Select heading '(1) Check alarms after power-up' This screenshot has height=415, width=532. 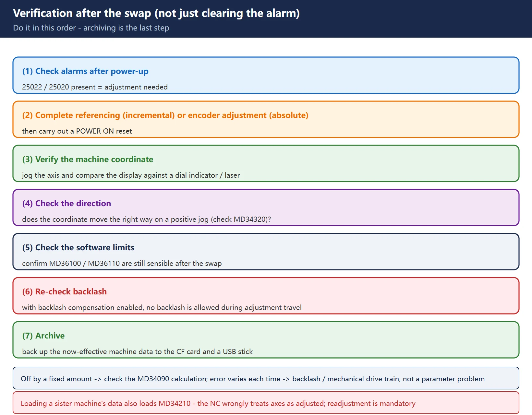[85, 71]
